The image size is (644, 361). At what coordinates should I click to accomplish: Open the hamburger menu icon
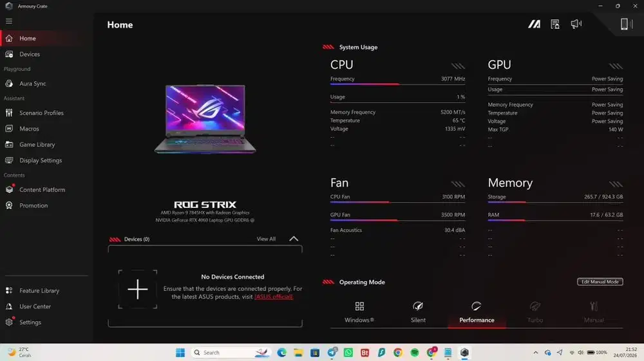pyautogui.click(x=9, y=21)
